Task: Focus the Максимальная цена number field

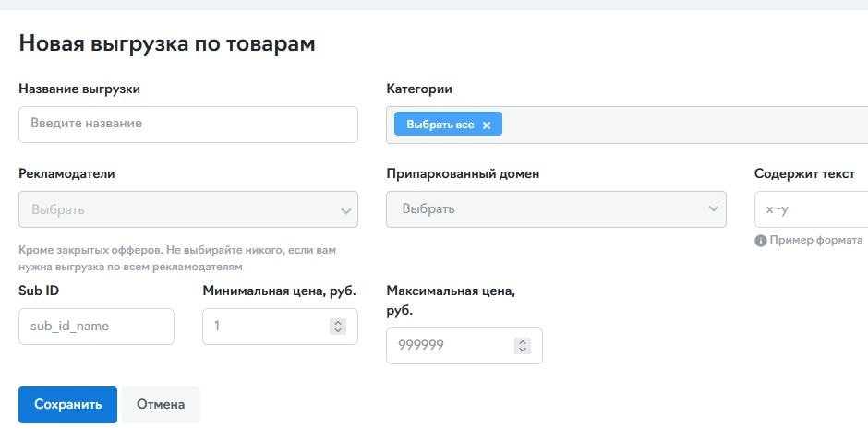Action: [464, 346]
